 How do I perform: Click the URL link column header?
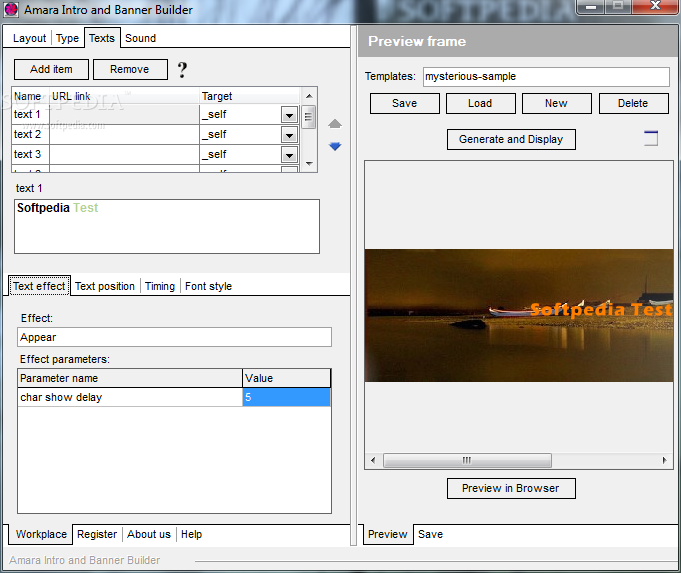(x=124, y=96)
